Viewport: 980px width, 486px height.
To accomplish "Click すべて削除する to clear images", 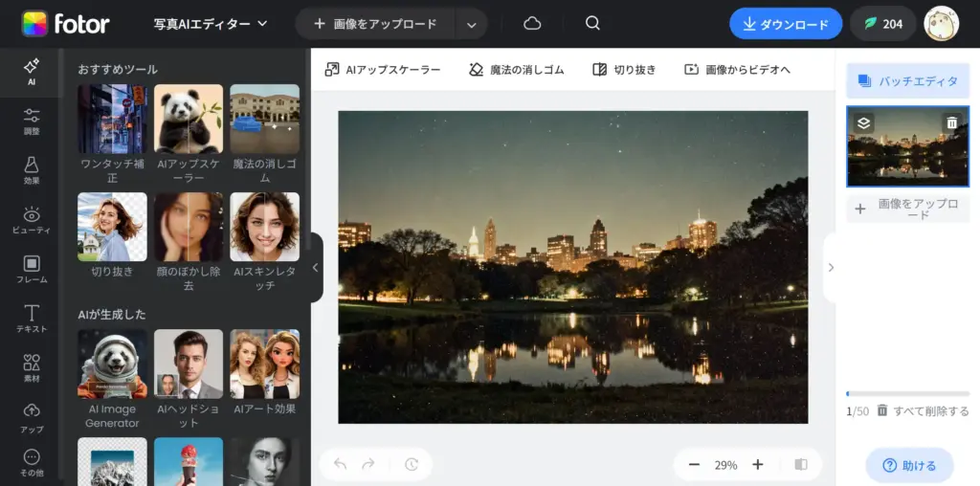I will (x=924, y=411).
